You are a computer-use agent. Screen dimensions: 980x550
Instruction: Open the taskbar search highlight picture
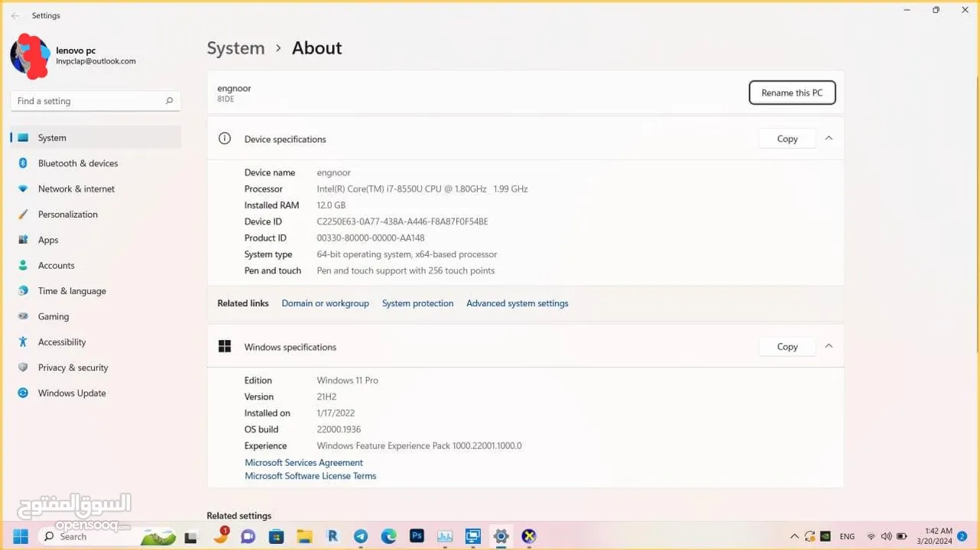click(159, 536)
